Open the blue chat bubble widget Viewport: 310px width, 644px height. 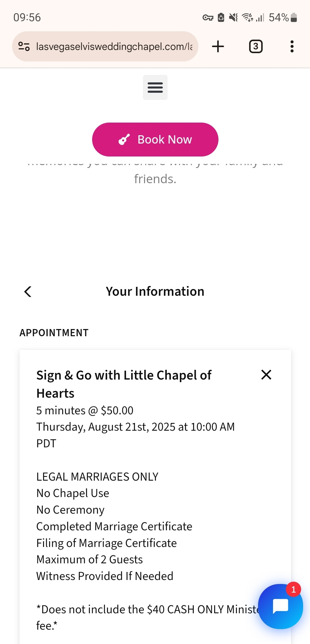[x=280, y=606]
